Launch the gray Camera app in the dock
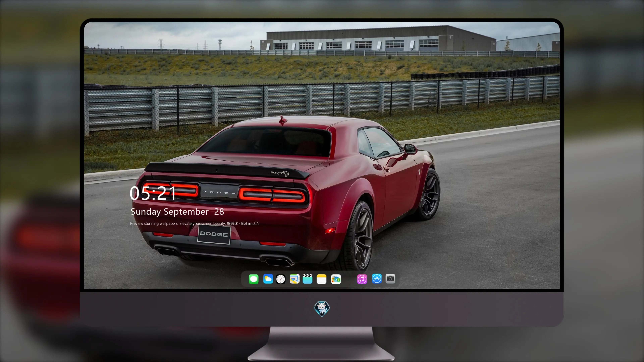 pyautogui.click(x=390, y=279)
